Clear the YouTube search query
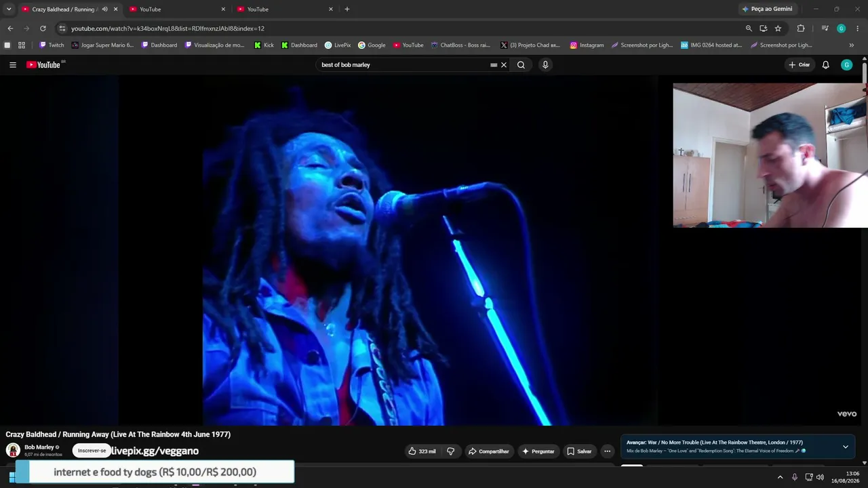Image resolution: width=868 pixels, height=488 pixels. 504,65
